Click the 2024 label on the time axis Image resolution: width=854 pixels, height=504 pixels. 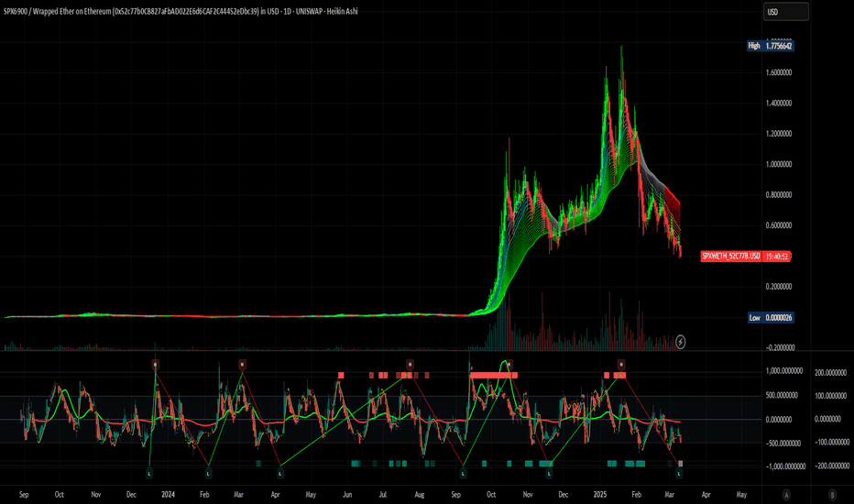click(169, 495)
